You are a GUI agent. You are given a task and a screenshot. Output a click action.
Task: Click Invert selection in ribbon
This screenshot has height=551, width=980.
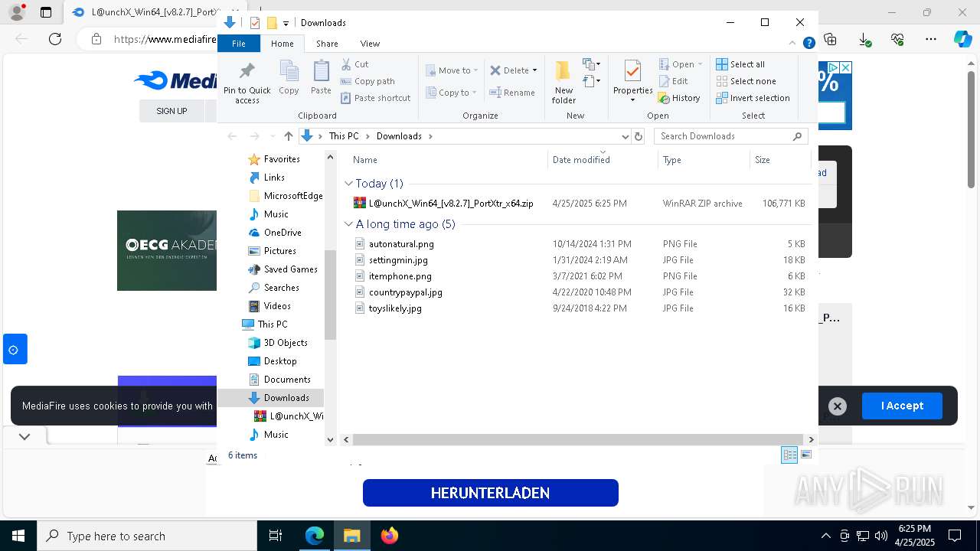click(x=753, y=98)
